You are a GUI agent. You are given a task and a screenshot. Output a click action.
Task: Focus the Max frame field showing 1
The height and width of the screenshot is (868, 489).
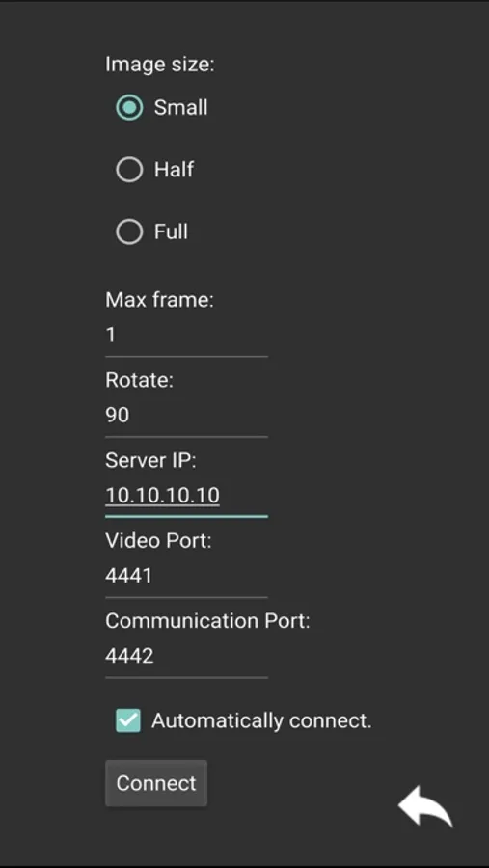tap(186, 336)
